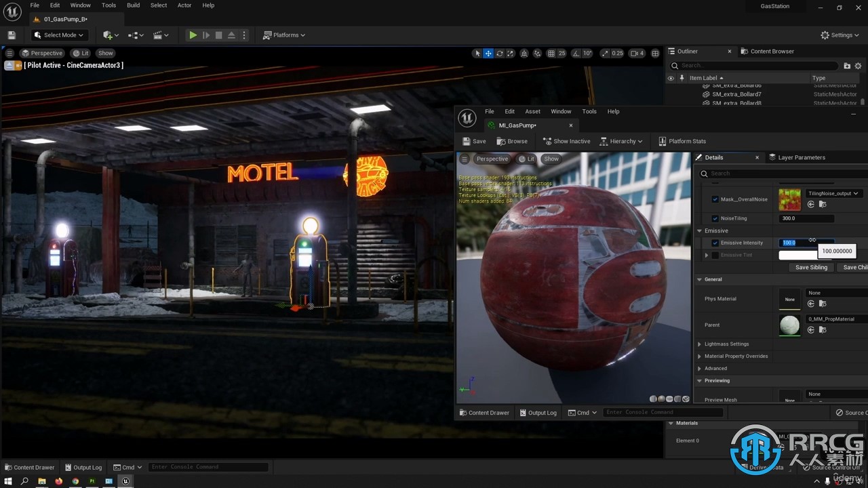Click the Save Sibling button

tap(811, 268)
